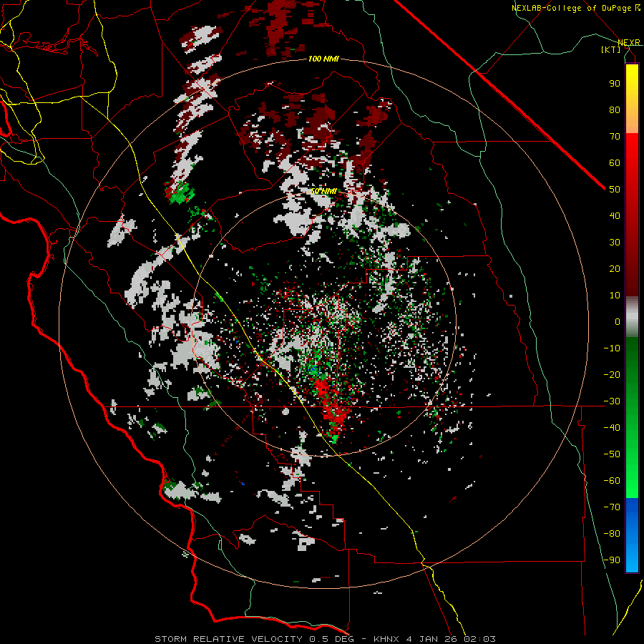Image resolution: width=644 pixels, height=644 pixels.
Task: Click STORM RELATIVE VELOCITY in the bottom caption
Action: pyautogui.click(x=228, y=639)
